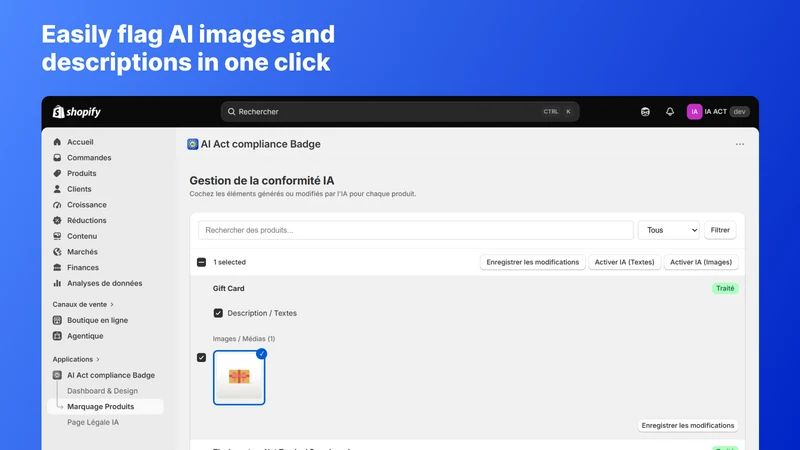This screenshot has width=800, height=450.
Task: Open Analyses de données page
Action: (105, 283)
